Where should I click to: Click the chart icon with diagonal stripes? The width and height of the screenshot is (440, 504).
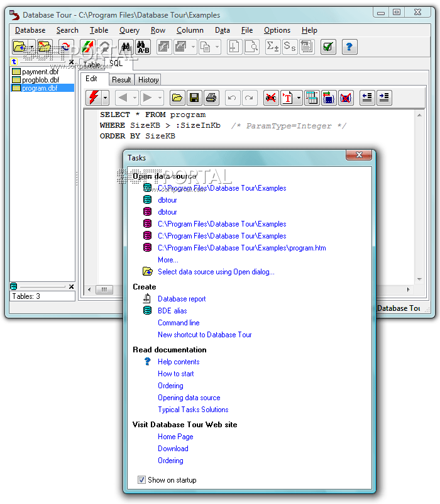(87, 47)
